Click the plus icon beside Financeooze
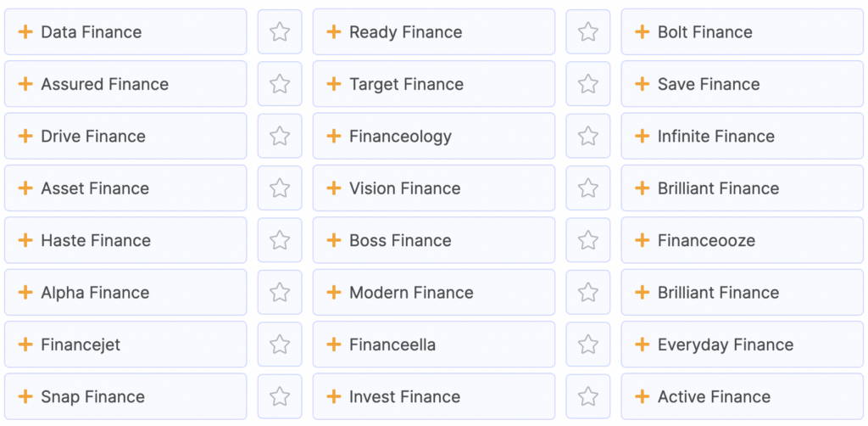This screenshot has height=426, width=868. click(643, 240)
